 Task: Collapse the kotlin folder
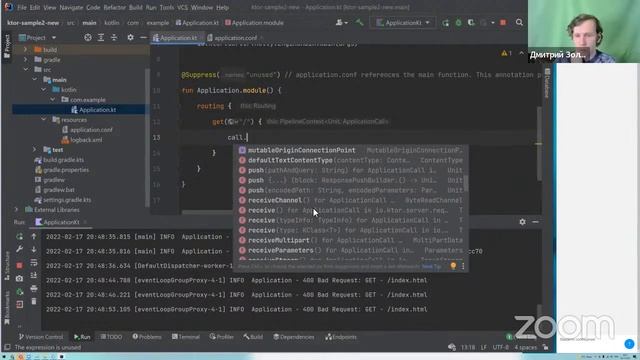(x=44, y=89)
